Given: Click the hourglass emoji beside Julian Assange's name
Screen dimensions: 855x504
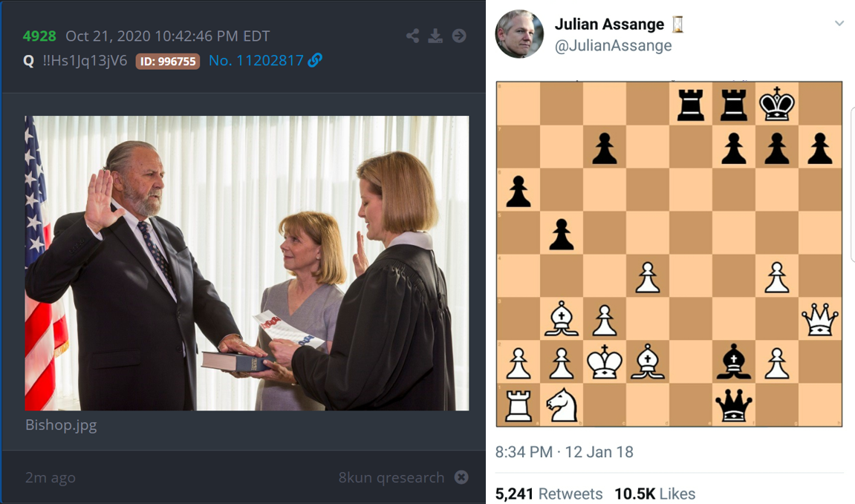Looking at the screenshot, I should 677,24.
